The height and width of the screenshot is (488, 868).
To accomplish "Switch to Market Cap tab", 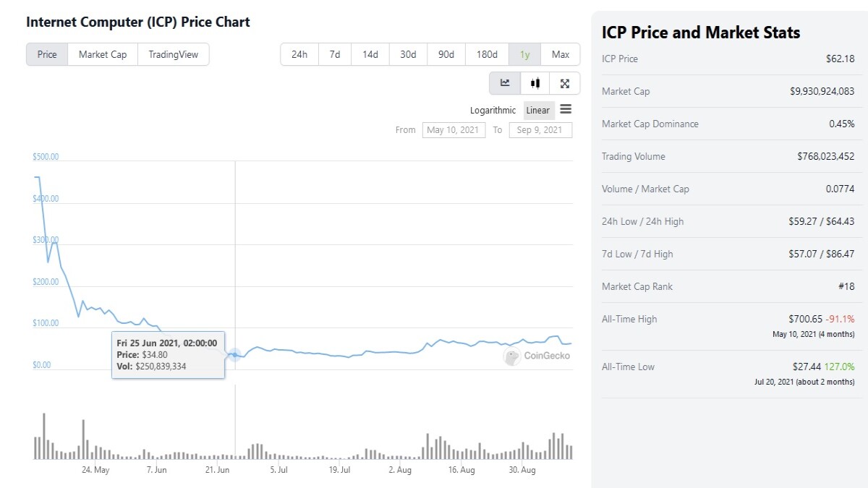I will (103, 54).
